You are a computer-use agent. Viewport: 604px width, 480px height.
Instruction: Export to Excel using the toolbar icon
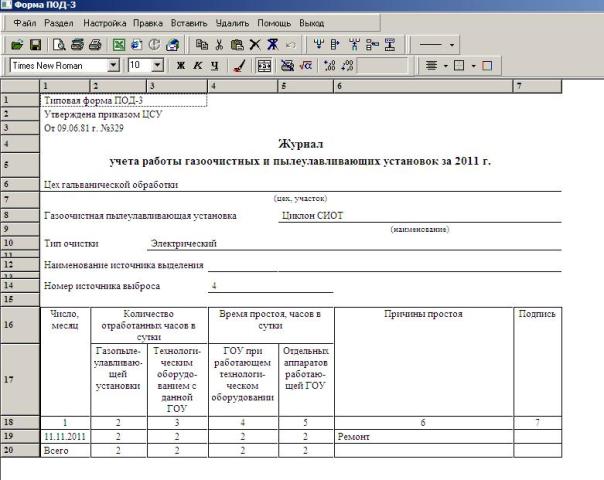[x=118, y=45]
